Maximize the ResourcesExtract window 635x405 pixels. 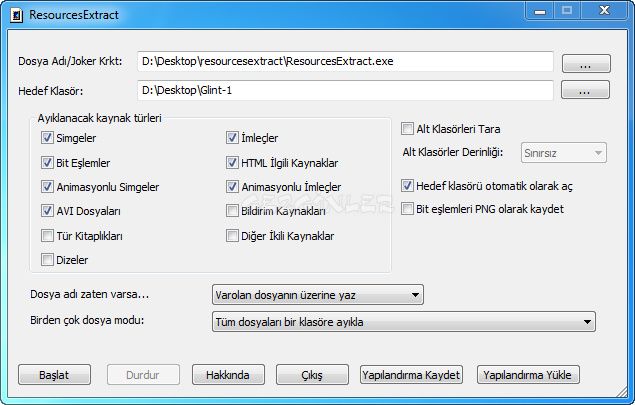pos(567,11)
